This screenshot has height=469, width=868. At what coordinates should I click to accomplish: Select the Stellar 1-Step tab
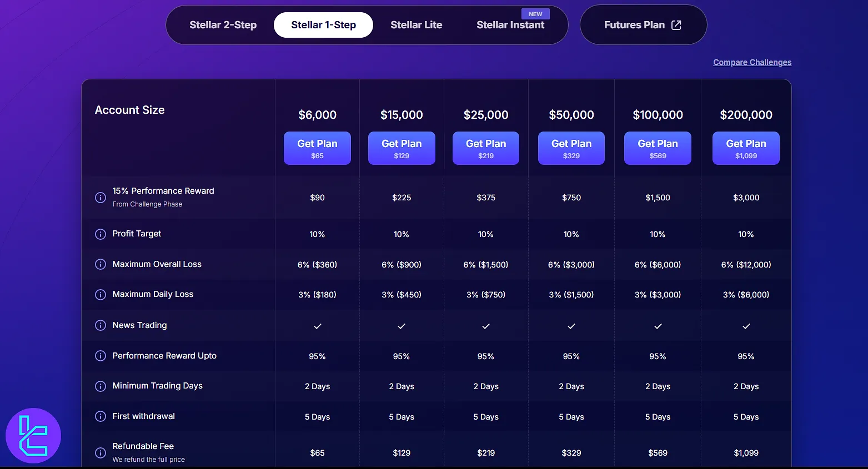[323, 25]
